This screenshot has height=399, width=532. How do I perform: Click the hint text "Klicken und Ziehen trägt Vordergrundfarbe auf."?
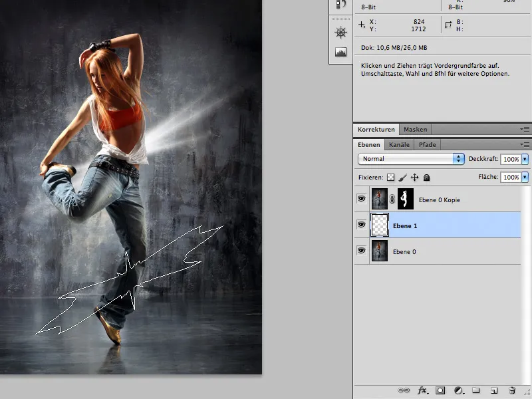430,65
